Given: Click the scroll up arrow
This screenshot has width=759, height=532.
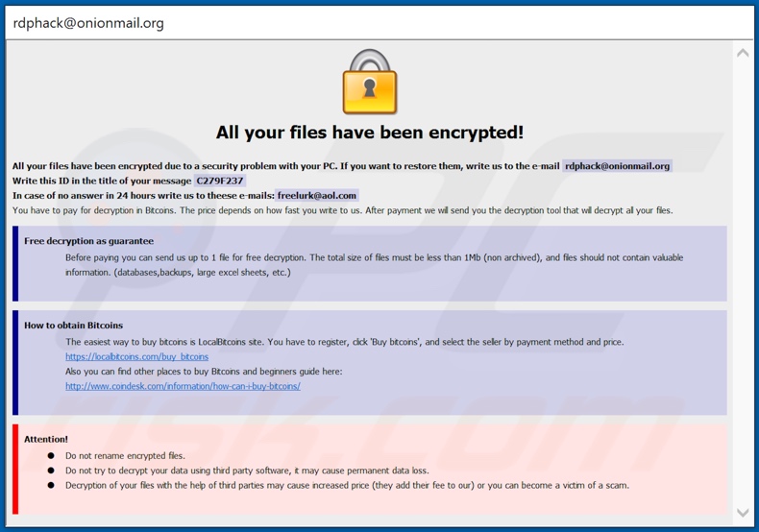Looking at the screenshot, I should 743,53.
